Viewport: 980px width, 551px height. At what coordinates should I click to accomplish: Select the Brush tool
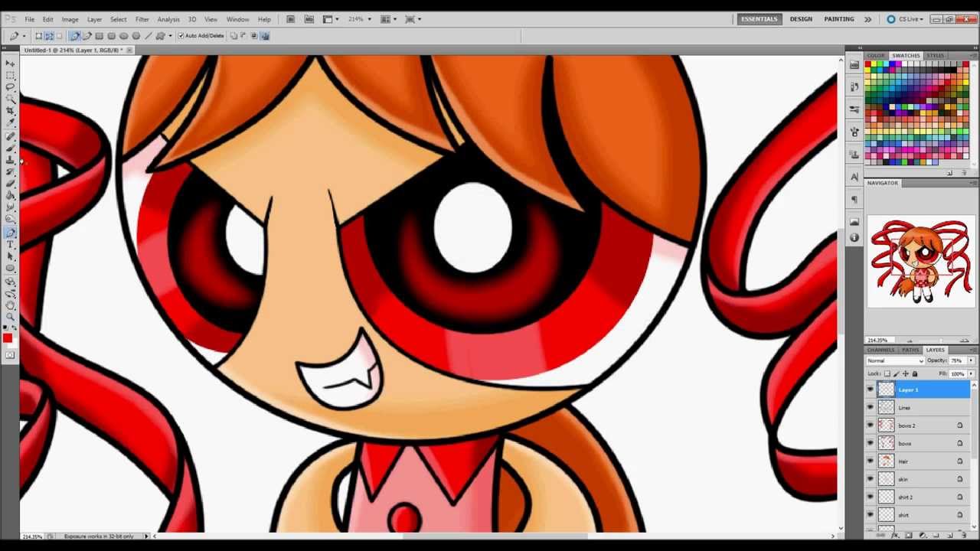pyautogui.click(x=11, y=146)
